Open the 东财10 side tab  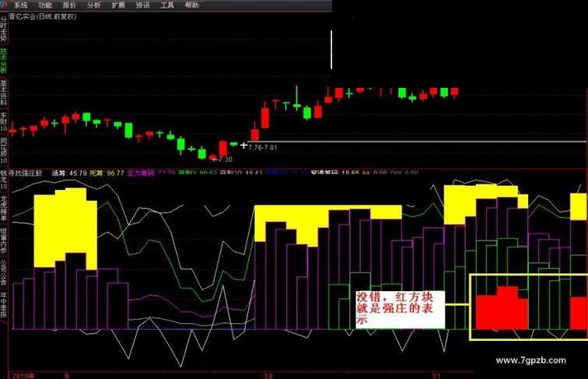tap(3, 121)
